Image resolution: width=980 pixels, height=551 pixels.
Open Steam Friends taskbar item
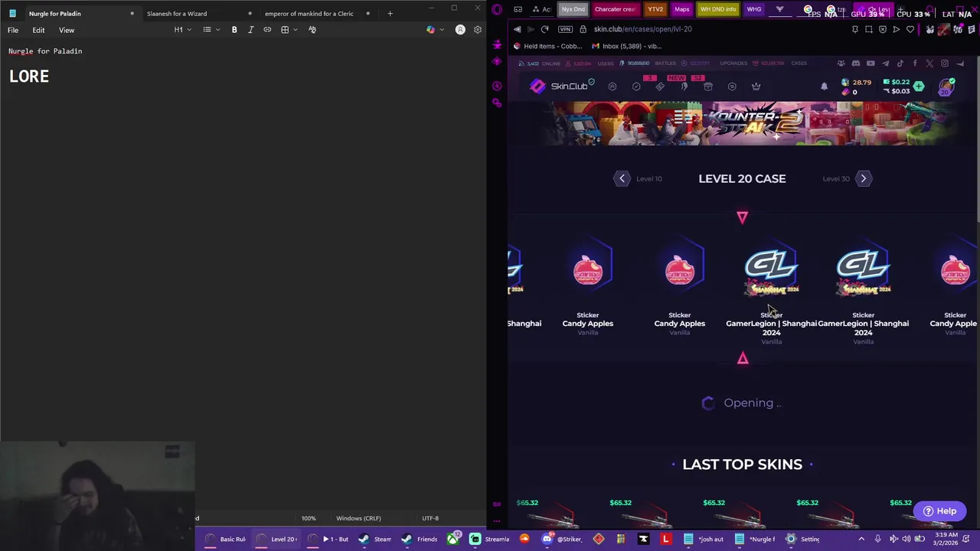[420, 539]
